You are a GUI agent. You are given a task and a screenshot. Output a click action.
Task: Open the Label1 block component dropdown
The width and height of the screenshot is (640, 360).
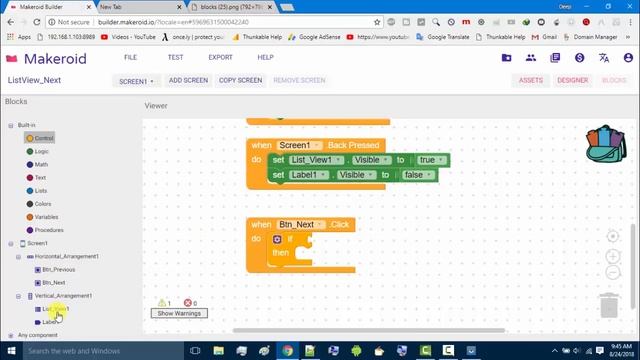[x=309, y=175]
